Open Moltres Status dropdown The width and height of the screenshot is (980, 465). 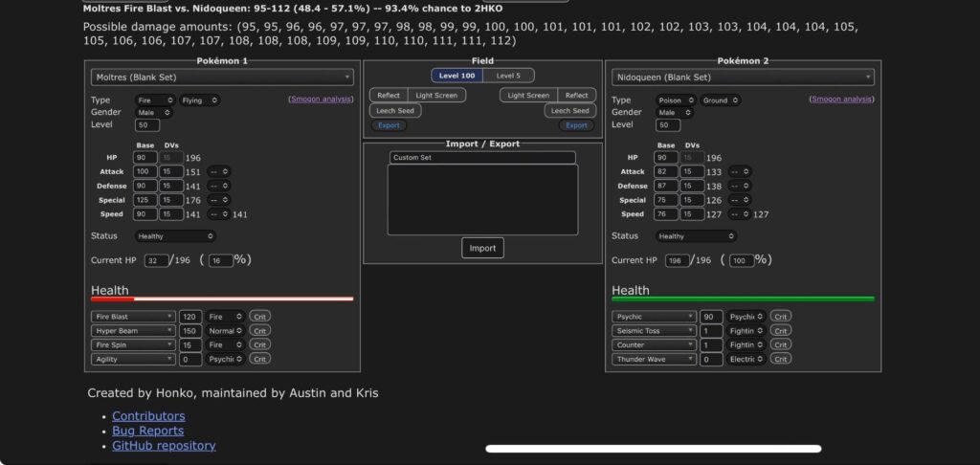(175, 236)
